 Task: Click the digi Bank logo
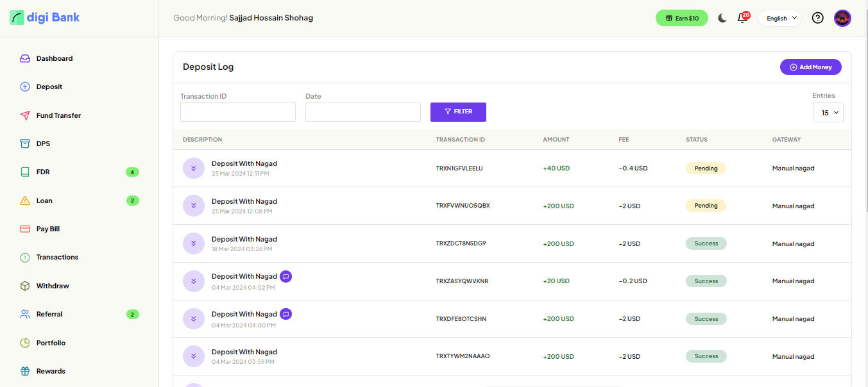point(45,18)
